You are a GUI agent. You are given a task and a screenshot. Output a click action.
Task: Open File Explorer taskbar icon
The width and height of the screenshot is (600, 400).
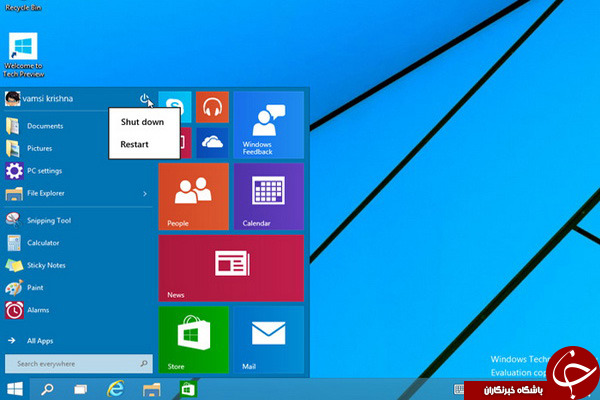point(152,390)
